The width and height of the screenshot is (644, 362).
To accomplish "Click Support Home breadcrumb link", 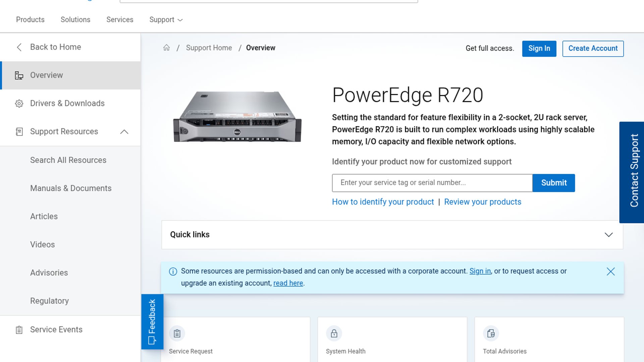I will (x=209, y=48).
